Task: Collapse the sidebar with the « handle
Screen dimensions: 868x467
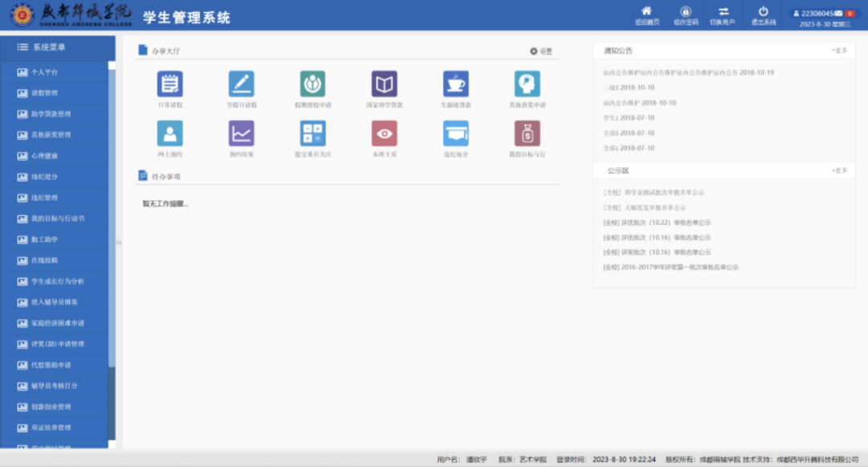Action: (x=119, y=243)
